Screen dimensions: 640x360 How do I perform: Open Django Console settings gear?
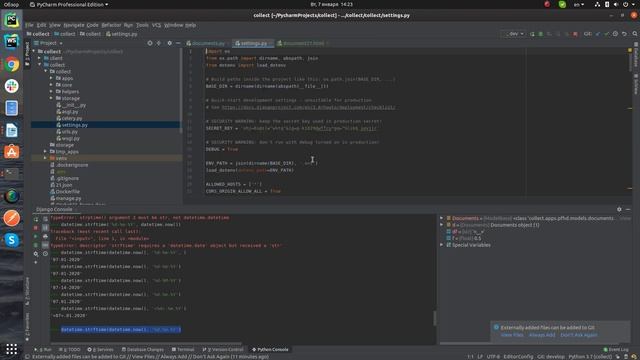point(619,209)
